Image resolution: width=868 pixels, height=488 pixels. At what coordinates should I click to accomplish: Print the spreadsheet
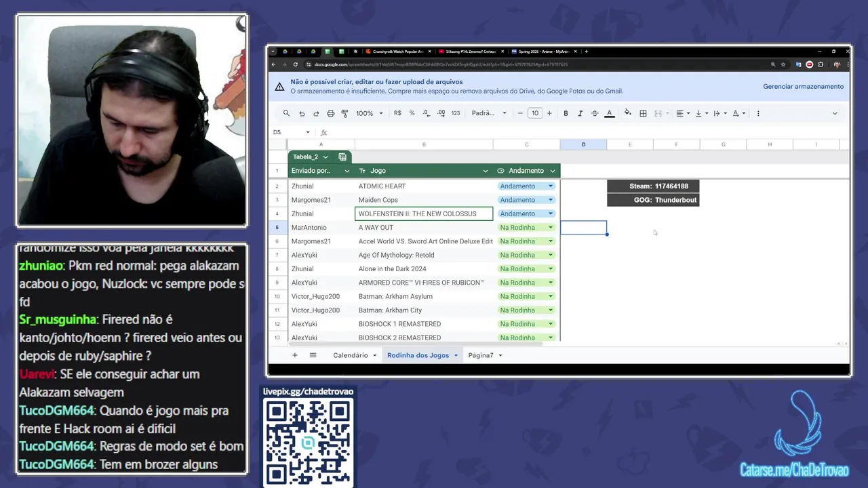click(330, 113)
